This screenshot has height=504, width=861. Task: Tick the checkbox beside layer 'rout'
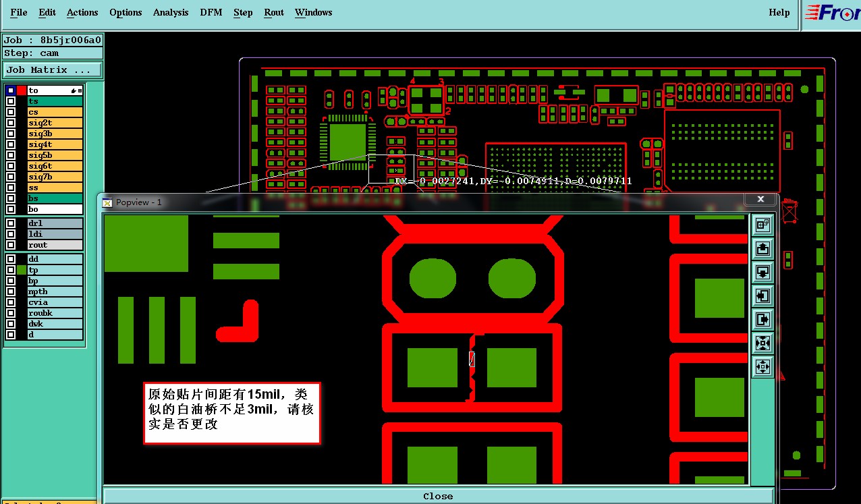[11, 245]
